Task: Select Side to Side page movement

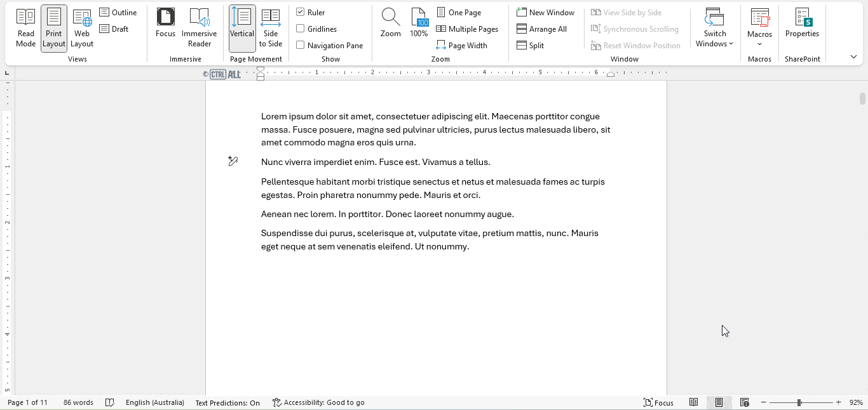Action: pos(270,28)
